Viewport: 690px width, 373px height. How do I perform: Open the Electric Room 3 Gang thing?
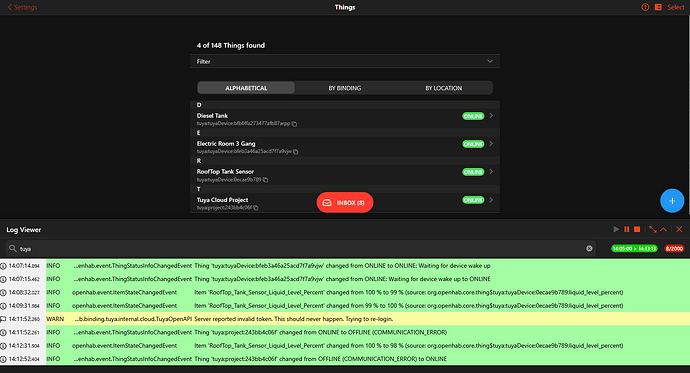345,147
